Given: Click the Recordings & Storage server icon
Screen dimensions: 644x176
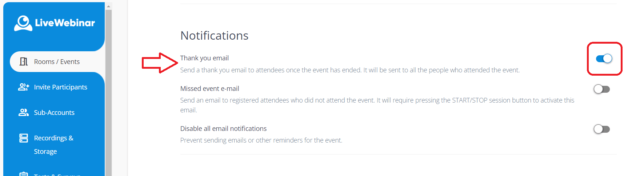Looking at the screenshot, I should point(24,138).
